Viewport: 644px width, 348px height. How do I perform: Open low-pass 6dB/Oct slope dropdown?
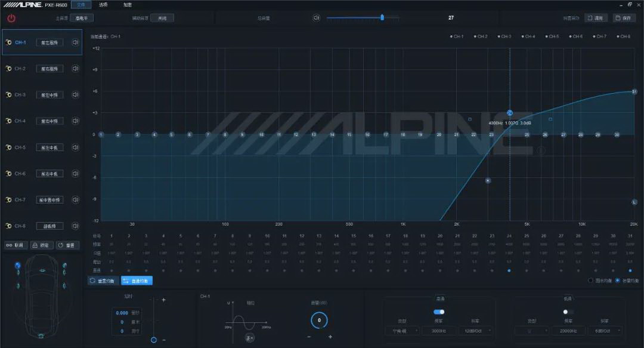pos(605,331)
